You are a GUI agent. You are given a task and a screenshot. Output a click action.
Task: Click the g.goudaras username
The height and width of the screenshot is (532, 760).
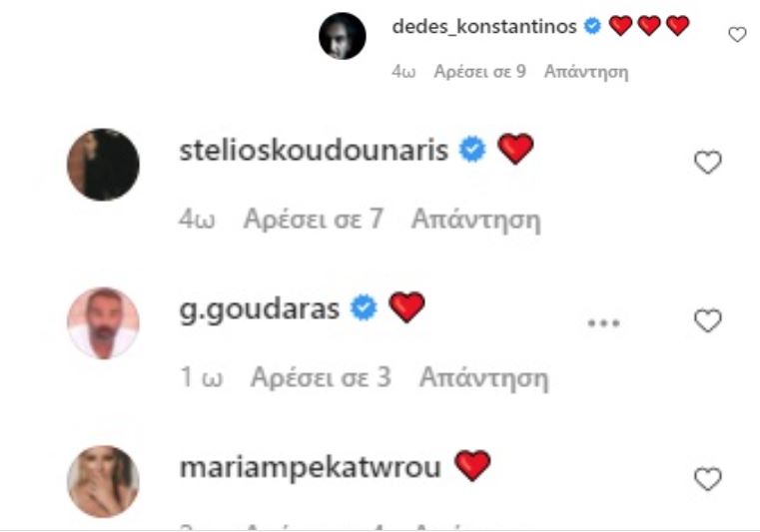[x=260, y=309]
